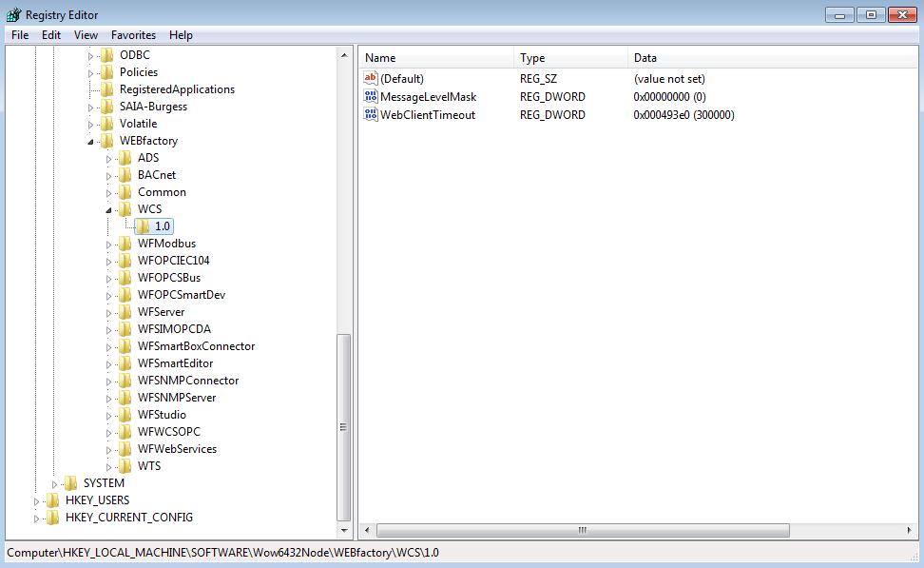This screenshot has width=924, height=568.
Task: Expand the WFModbus key
Action: pos(108,243)
